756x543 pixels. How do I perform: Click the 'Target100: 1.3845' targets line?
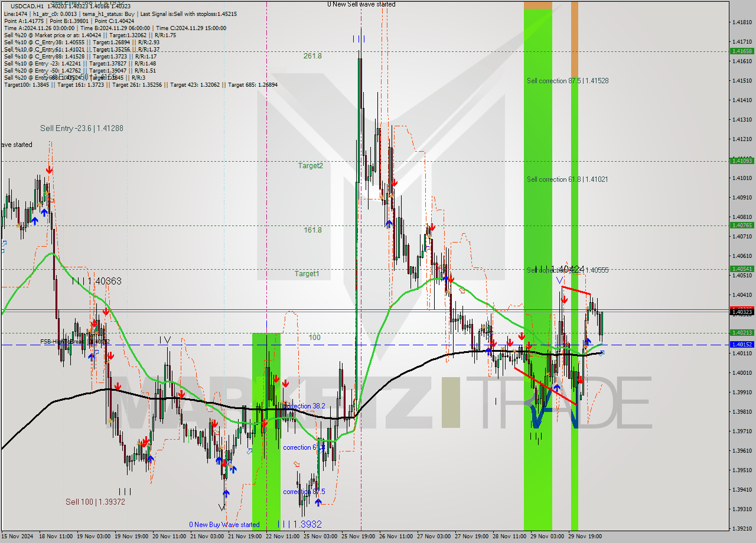click(141, 85)
